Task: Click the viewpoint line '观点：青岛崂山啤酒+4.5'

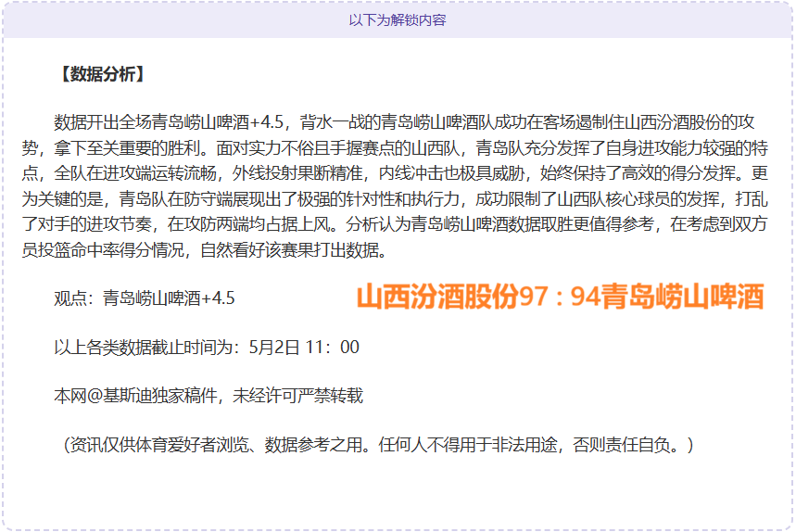Action: 145,298
